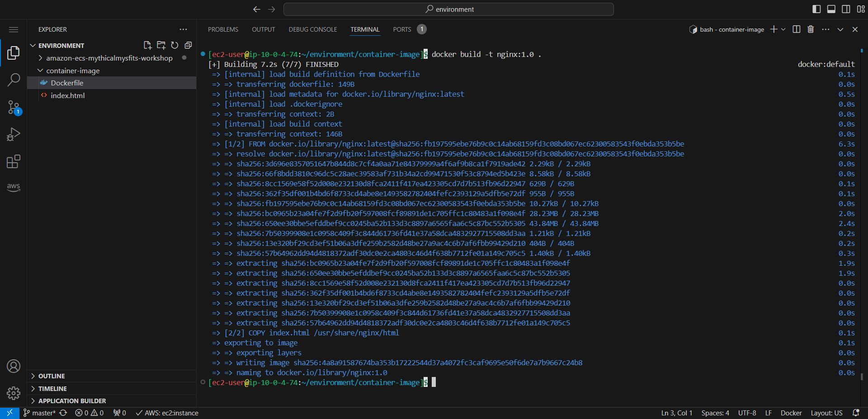The width and height of the screenshot is (868, 419).
Task: Open Explorer views and more actions menu
Action: pos(183,29)
